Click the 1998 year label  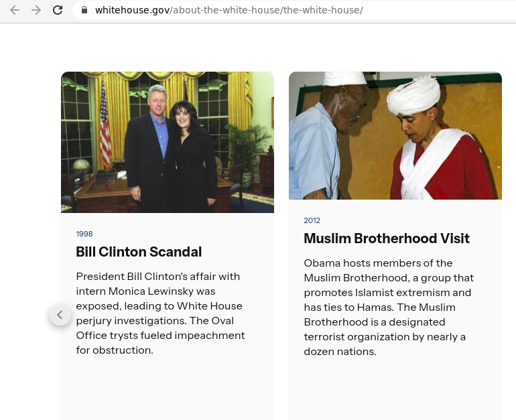[x=84, y=234]
